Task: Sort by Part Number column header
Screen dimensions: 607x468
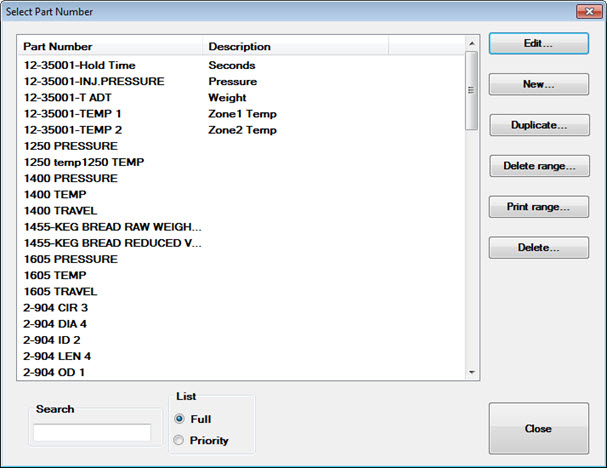Action: (110, 47)
